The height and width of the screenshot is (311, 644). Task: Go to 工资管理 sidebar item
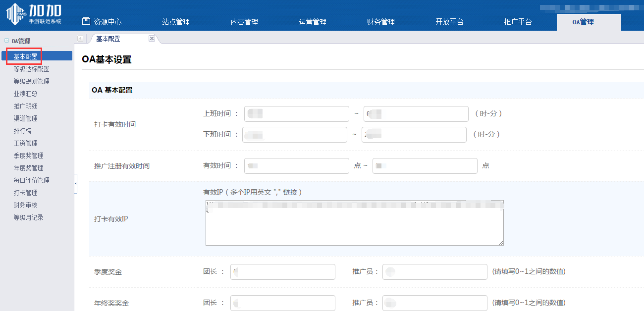pyautogui.click(x=25, y=143)
